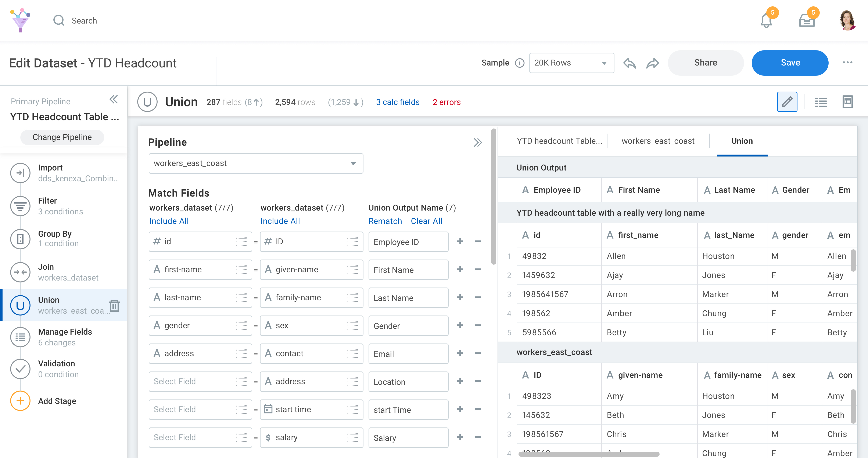Open the inbox tray icon
This screenshot has height=458, width=868.
click(807, 21)
